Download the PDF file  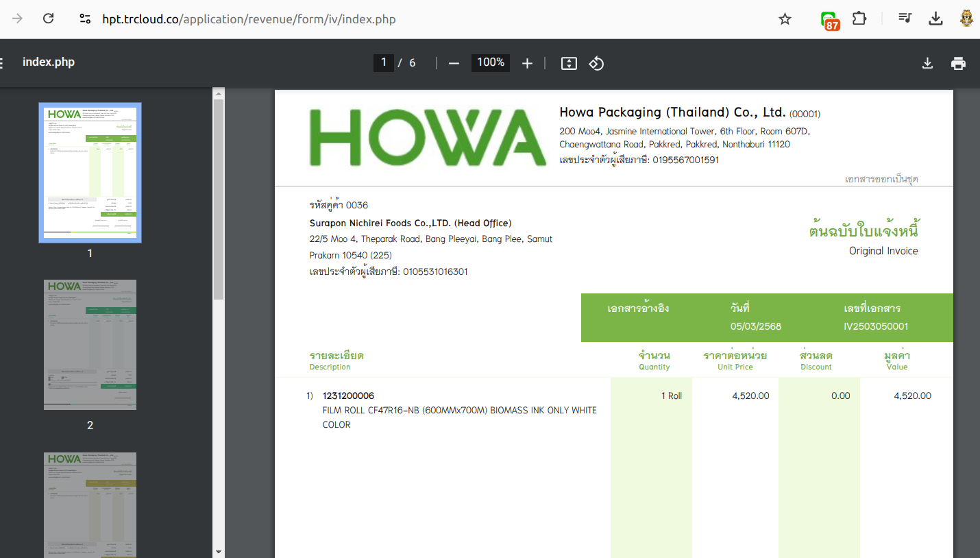tap(927, 64)
